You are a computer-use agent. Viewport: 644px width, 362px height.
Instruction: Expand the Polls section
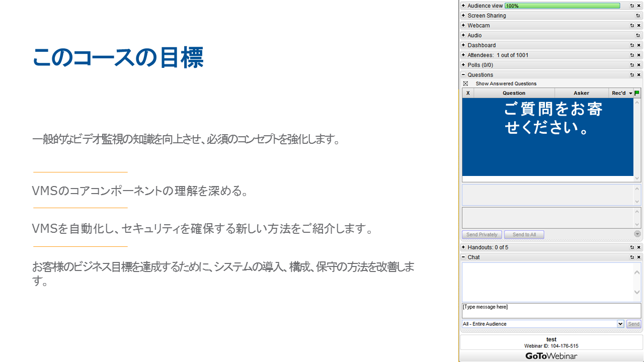[x=463, y=65]
